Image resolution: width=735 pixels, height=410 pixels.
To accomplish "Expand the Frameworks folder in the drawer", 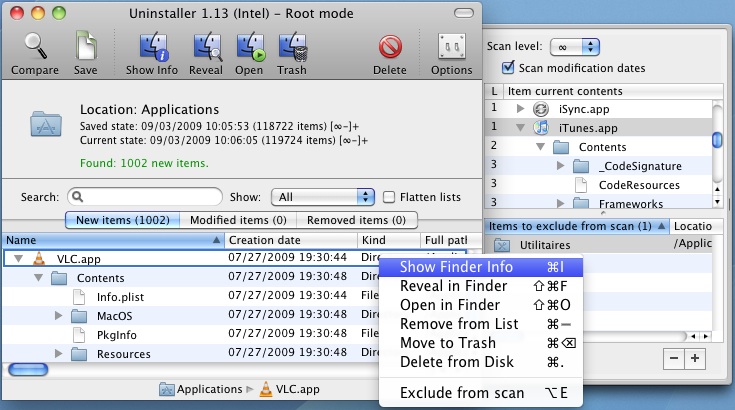I will click(560, 203).
